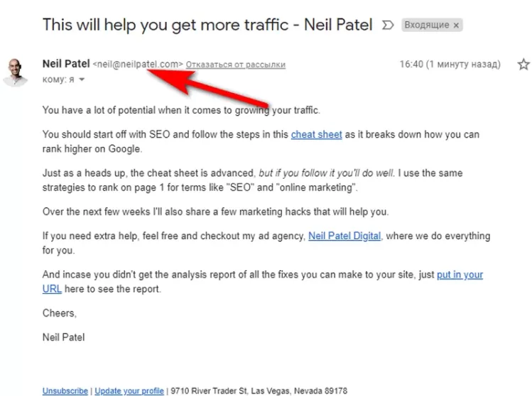The image size is (532, 396).
Task: Star this Neil Patel email
Action: [523, 65]
